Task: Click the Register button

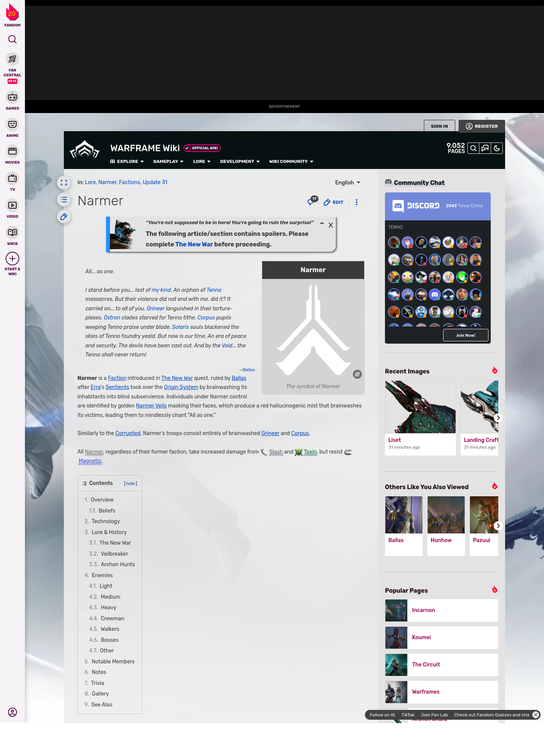Action: pos(482,126)
